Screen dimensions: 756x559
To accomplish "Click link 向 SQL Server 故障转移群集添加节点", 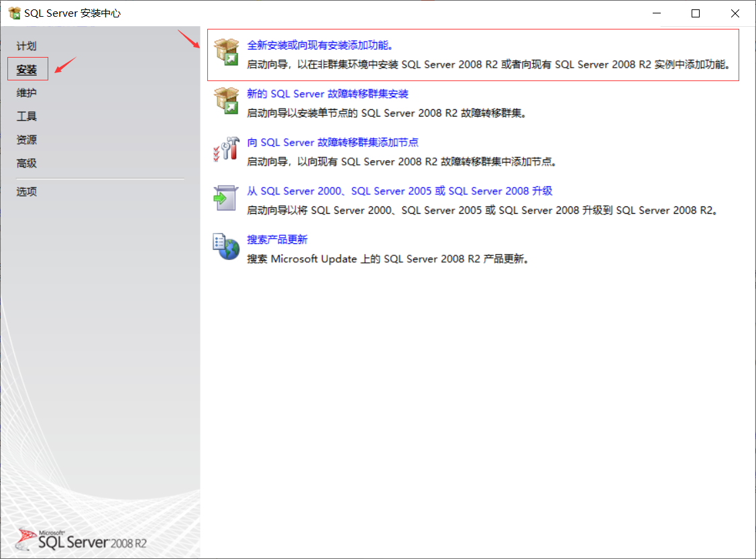I will click(x=333, y=143).
